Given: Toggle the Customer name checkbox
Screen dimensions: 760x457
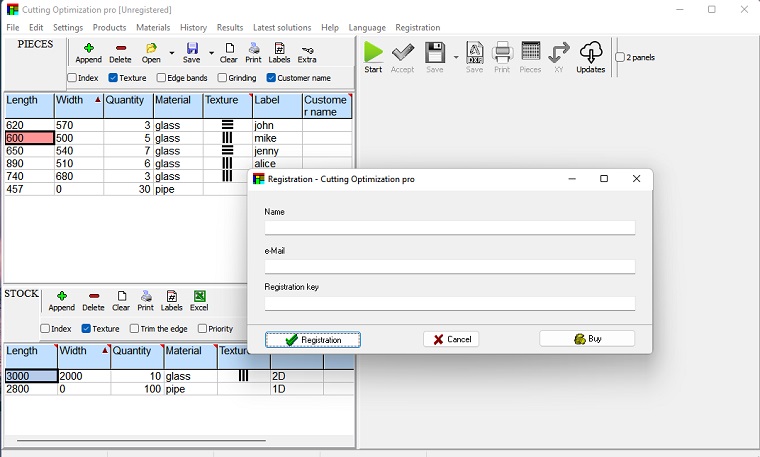Looking at the screenshot, I should pyautogui.click(x=271, y=78).
